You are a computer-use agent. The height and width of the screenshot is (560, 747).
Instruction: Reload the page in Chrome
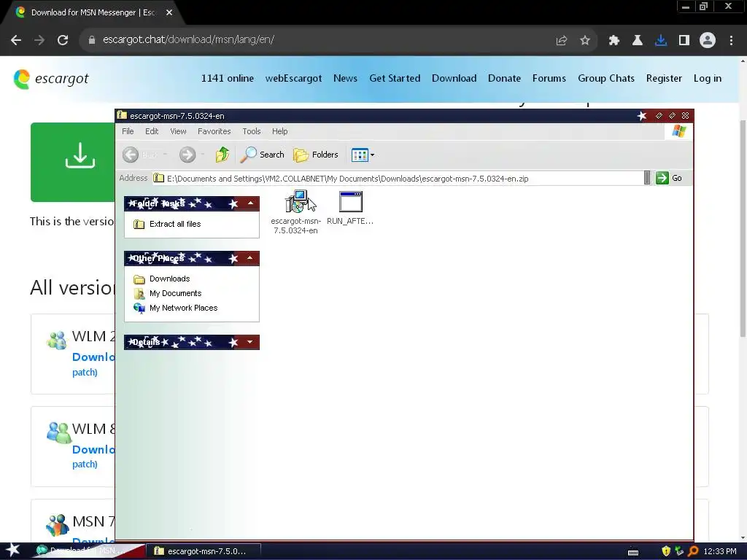click(x=63, y=40)
